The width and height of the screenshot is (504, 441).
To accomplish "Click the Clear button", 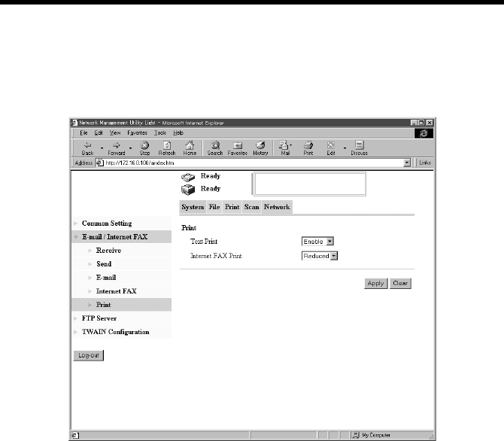I will pyautogui.click(x=400, y=284).
